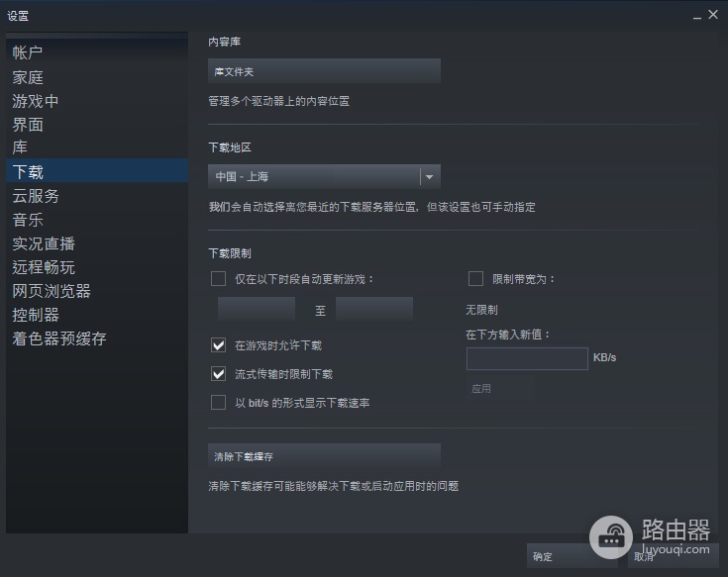Open 着色器预缓存 settings
Viewport: 728px width, 577px height.
click(97, 338)
